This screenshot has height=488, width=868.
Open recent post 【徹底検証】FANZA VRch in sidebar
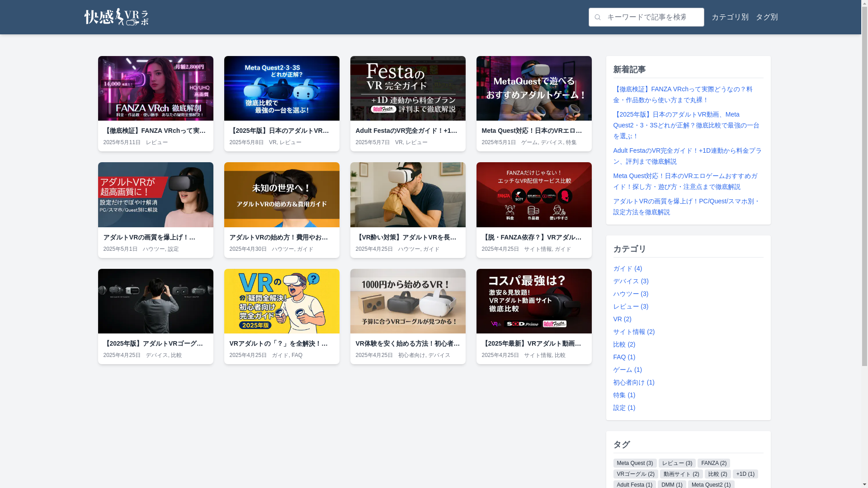683,94
